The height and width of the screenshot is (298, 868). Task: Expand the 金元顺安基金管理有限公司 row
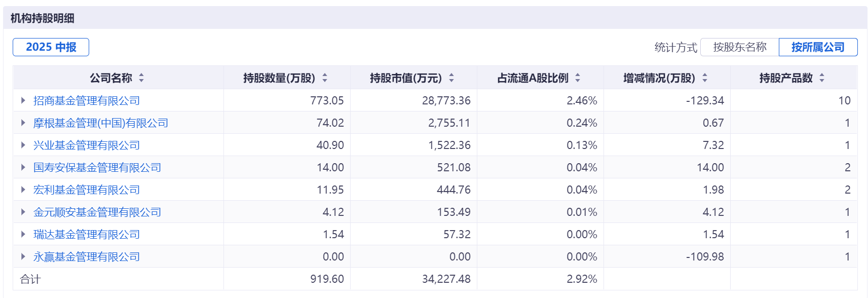[x=23, y=212]
